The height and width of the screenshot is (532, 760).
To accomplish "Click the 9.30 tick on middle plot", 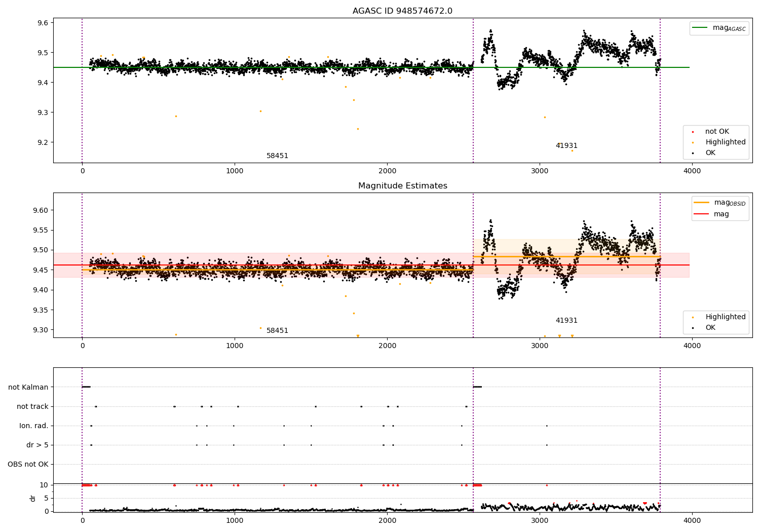I will [x=41, y=330].
